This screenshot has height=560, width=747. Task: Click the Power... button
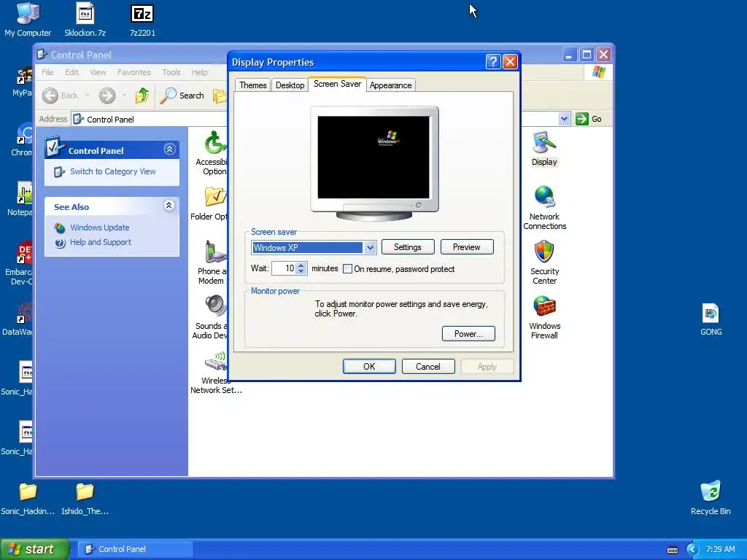click(468, 334)
